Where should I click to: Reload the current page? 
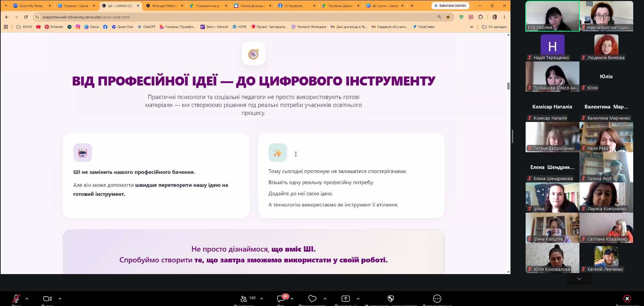point(26,17)
